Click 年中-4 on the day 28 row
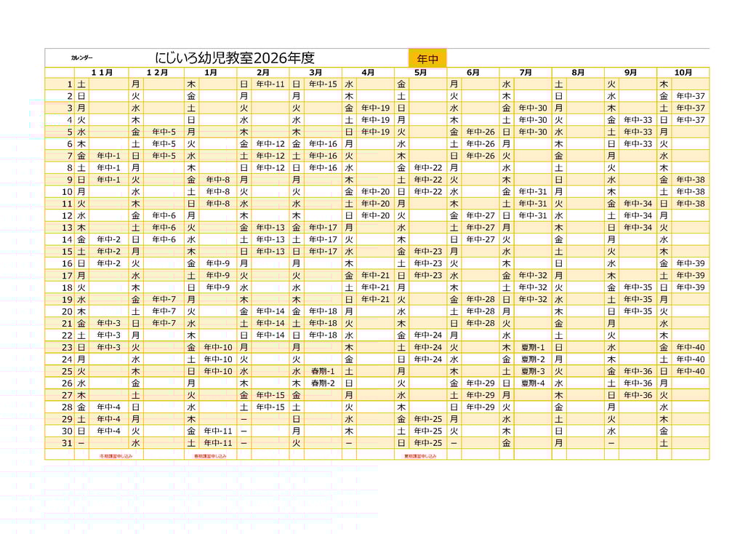 coord(108,407)
